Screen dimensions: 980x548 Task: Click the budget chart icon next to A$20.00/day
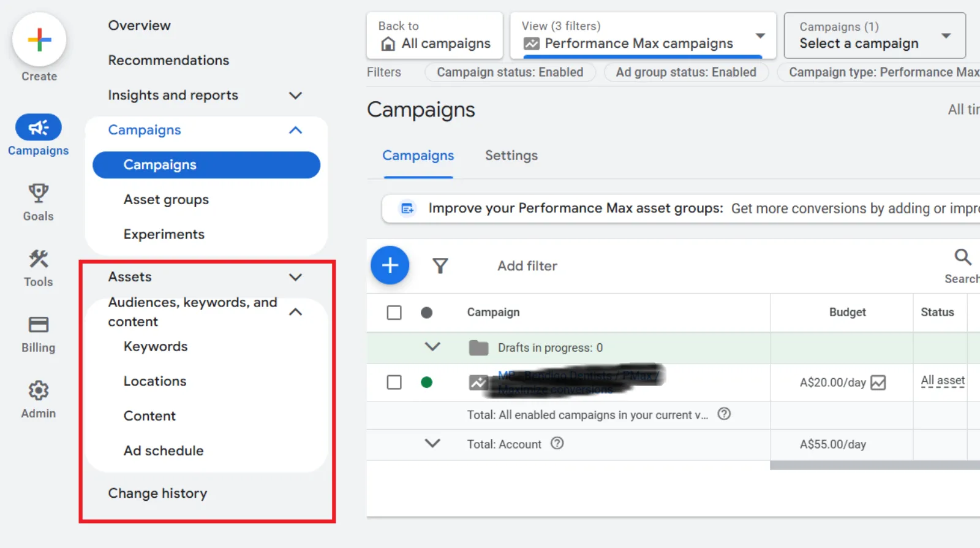click(x=878, y=382)
